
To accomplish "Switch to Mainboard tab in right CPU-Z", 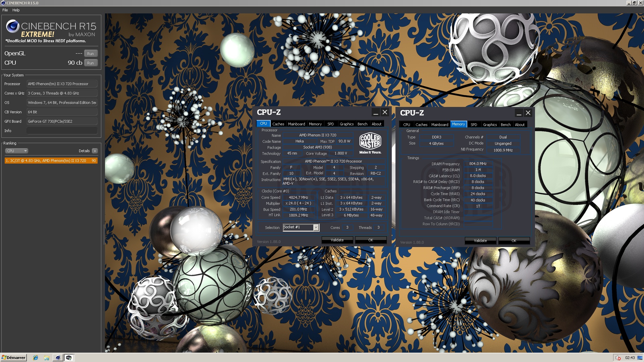I will 440,125.
